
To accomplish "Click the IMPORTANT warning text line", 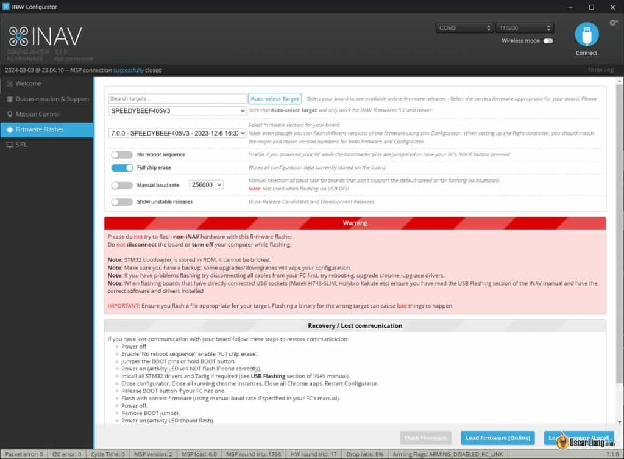I will click(x=280, y=306).
